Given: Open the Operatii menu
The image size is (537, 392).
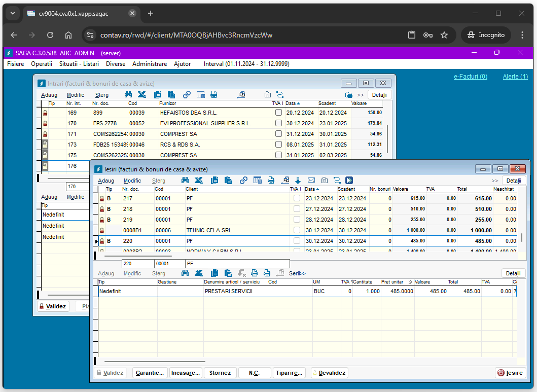Looking at the screenshot, I should tap(42, 64).
